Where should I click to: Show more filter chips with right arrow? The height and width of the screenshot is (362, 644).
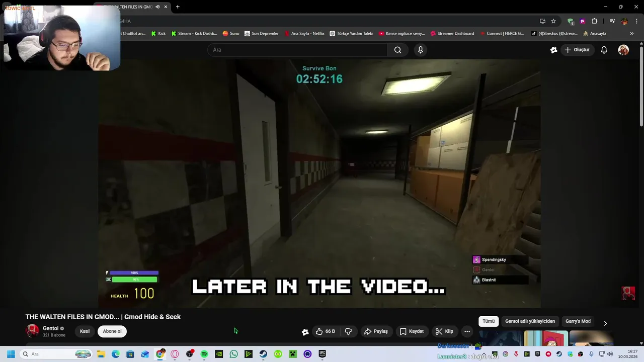pos(605,323)
